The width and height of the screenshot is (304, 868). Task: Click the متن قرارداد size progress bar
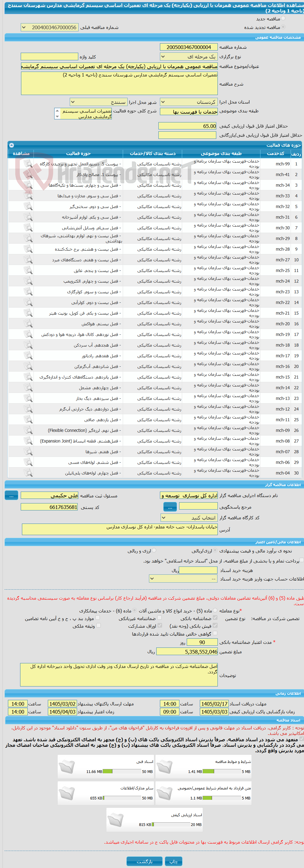point(222,798)
